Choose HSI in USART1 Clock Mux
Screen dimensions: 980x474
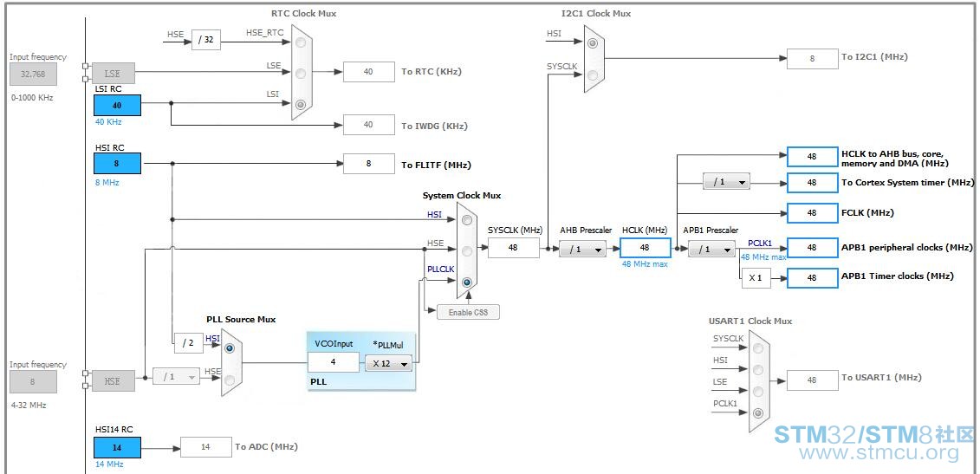758,369
